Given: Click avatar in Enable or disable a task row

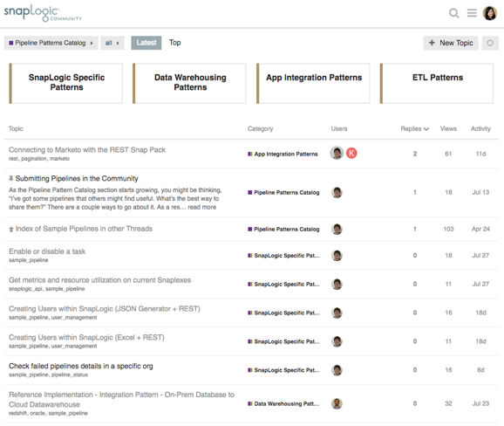Looking at the screenshot, I should point(337,256).
